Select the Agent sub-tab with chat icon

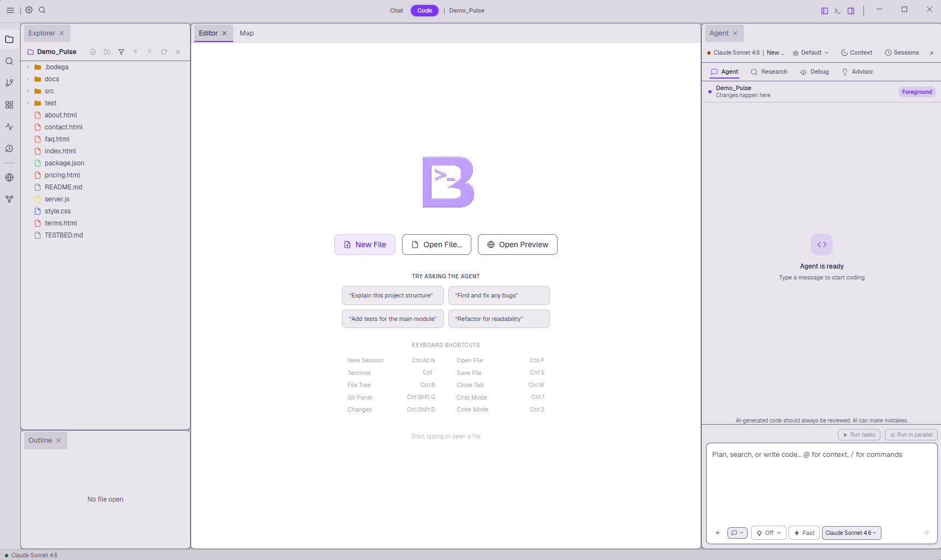pos(724,72)
